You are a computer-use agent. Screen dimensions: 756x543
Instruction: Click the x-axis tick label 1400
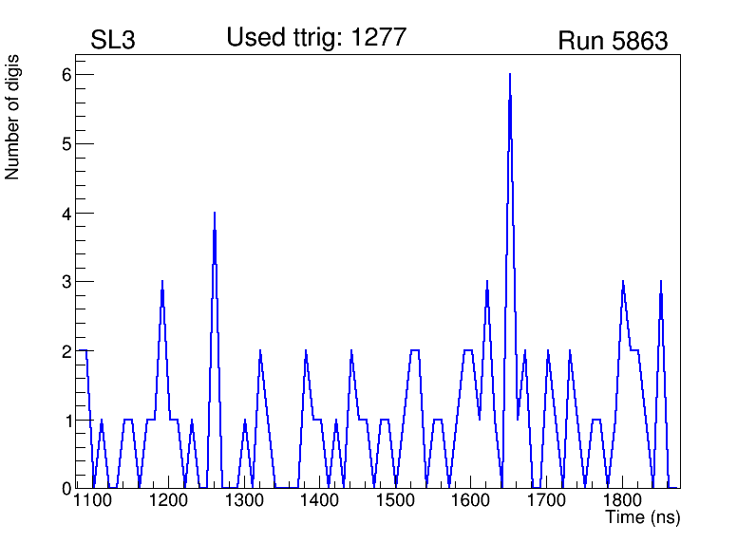coord(320,501)
